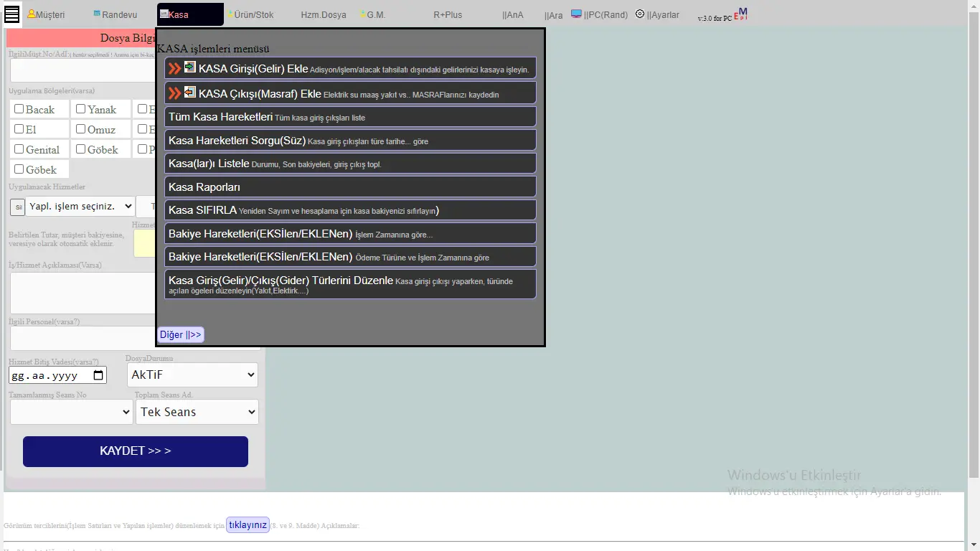Viewport: 980px width, 551px height.
Task: Click the Müşteri person icon
Action: tap(31, 14)
